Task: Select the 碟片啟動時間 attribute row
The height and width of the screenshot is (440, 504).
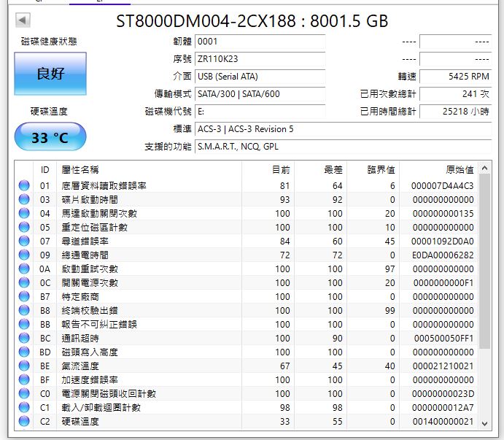Action: tap(247, 199)
